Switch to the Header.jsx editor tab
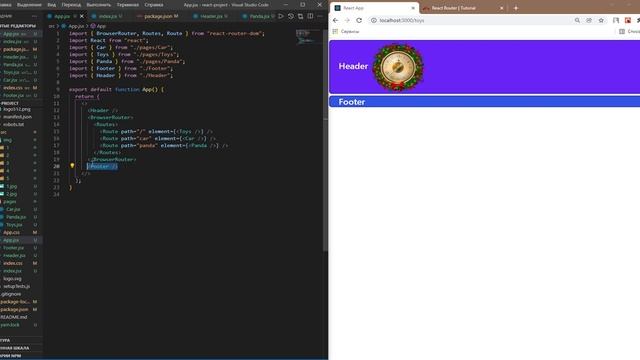This screenshot has width=640, height=360. pyautogui.click(x=211, y=16)
